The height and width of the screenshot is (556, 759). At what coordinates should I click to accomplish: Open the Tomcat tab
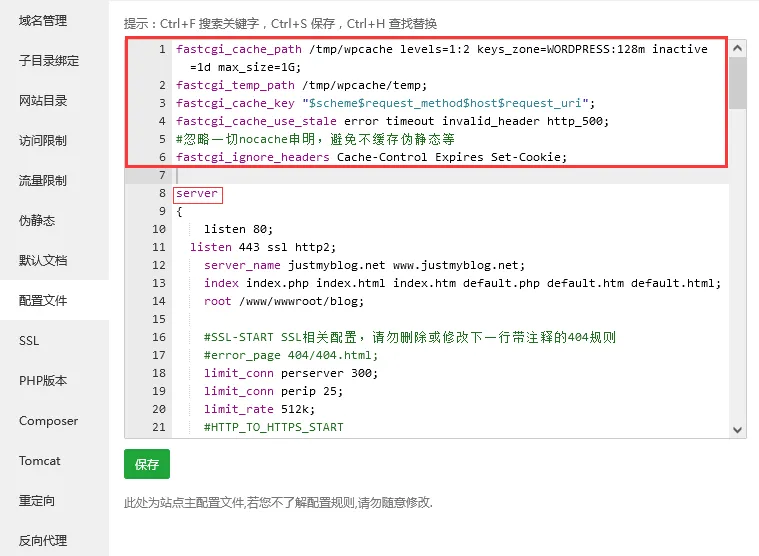coord(40,461)
